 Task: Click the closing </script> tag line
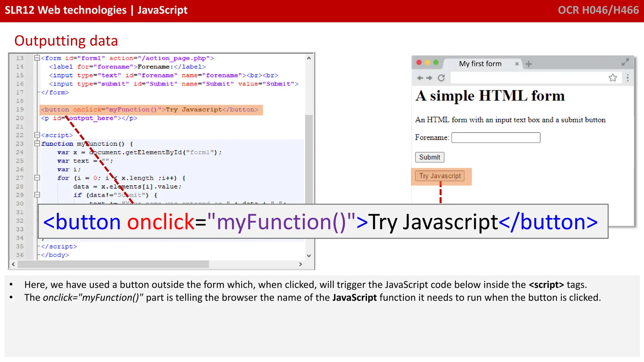tap(59, 246)
